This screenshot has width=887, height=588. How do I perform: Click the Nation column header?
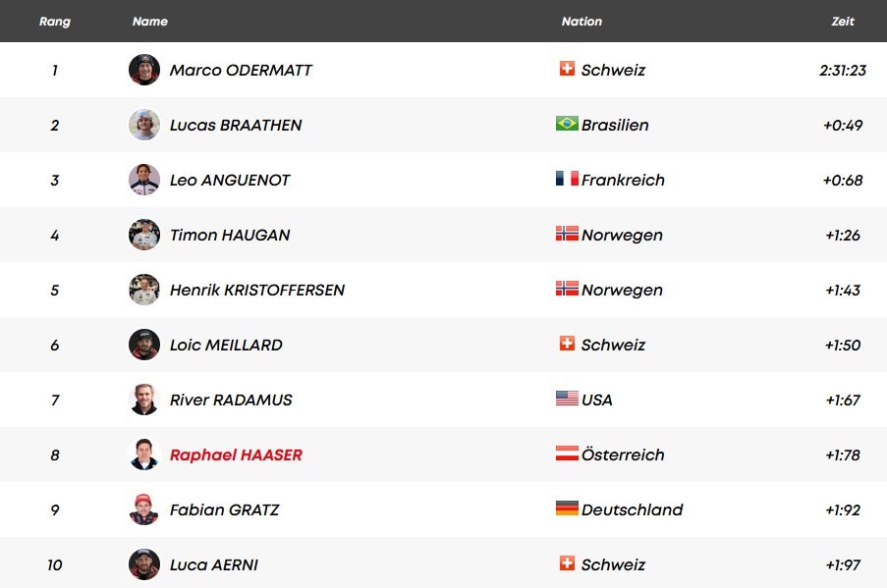pyautogui.click(x=582, y=21)
